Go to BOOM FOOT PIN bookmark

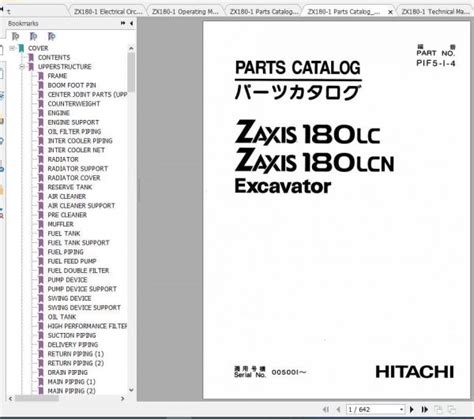(72, 85)
